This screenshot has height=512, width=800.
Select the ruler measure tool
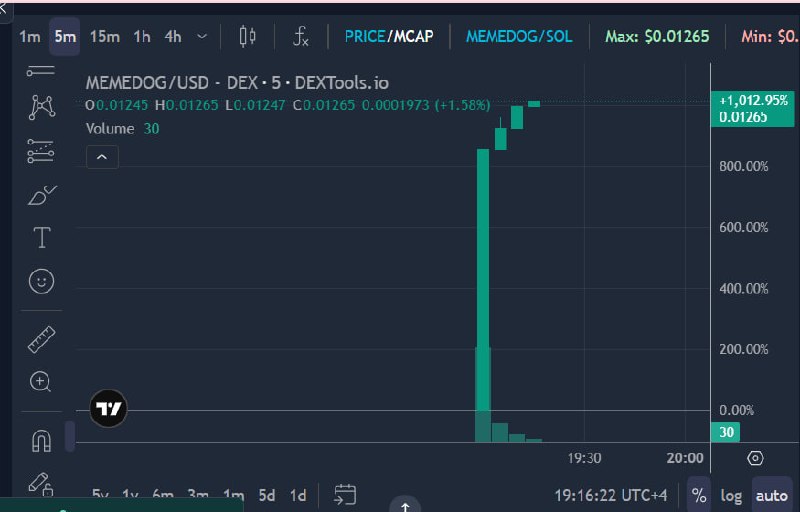click(41, 340)
